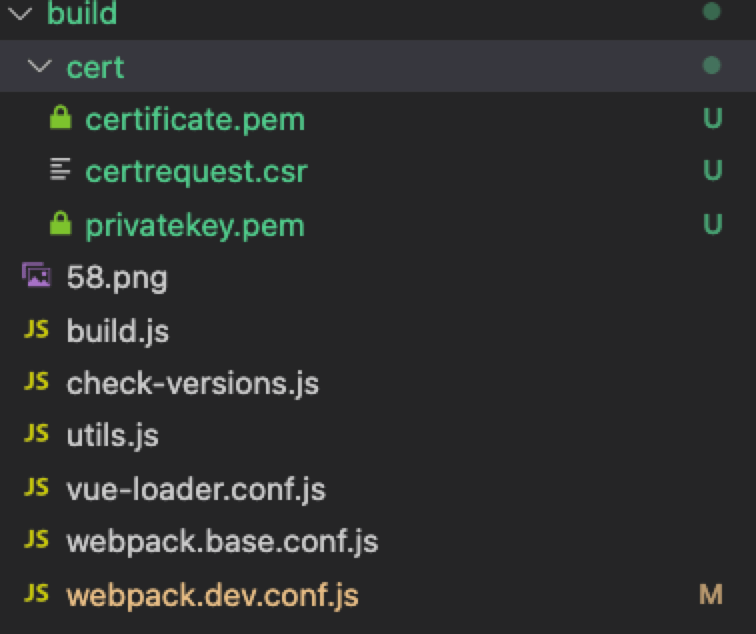Click the JS icon beside vue-loader.conf.js

tap(36, 487)
